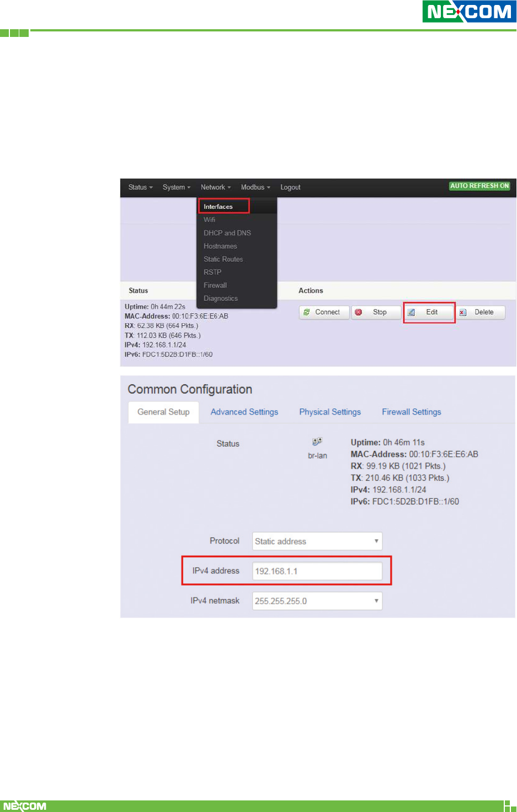
Task: Open Static Routes menu entry
Action: pyautogui.click(x=223, y=259)
